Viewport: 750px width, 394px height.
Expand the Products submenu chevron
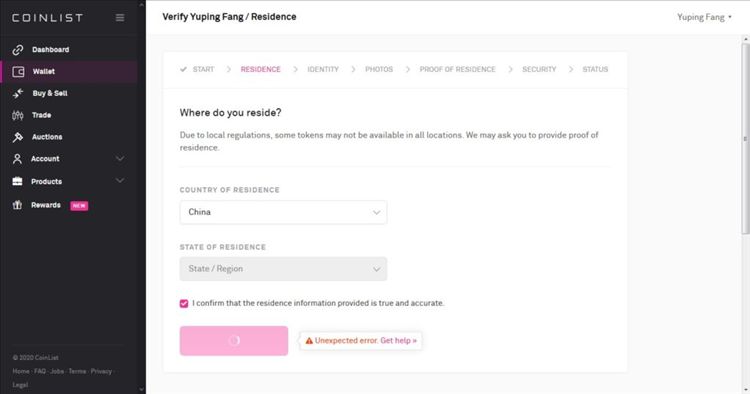pyautogui.click(x=120, y=180)
